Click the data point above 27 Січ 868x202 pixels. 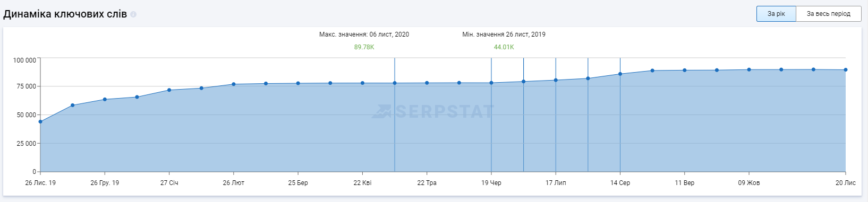point(169,90)
